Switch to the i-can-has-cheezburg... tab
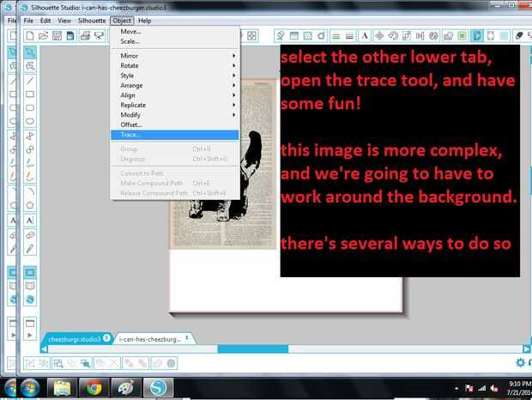 click(150, 339)
